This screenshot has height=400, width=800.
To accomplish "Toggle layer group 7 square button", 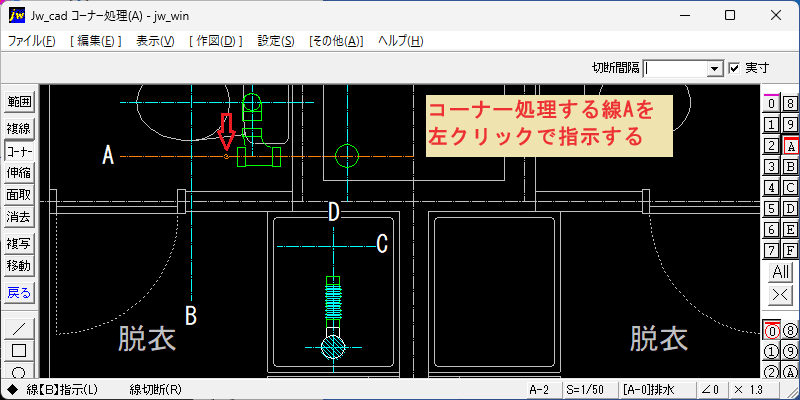I will coord(771,251).
